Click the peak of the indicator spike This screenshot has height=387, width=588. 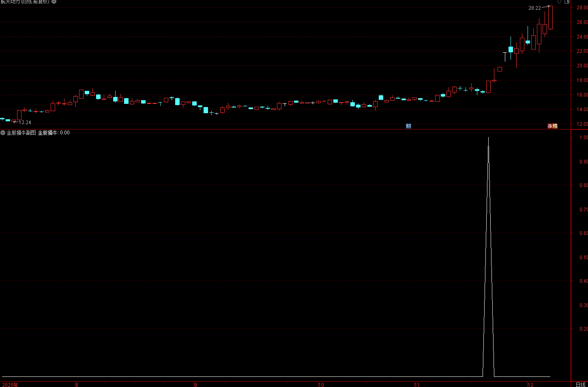tap(488, 138)
